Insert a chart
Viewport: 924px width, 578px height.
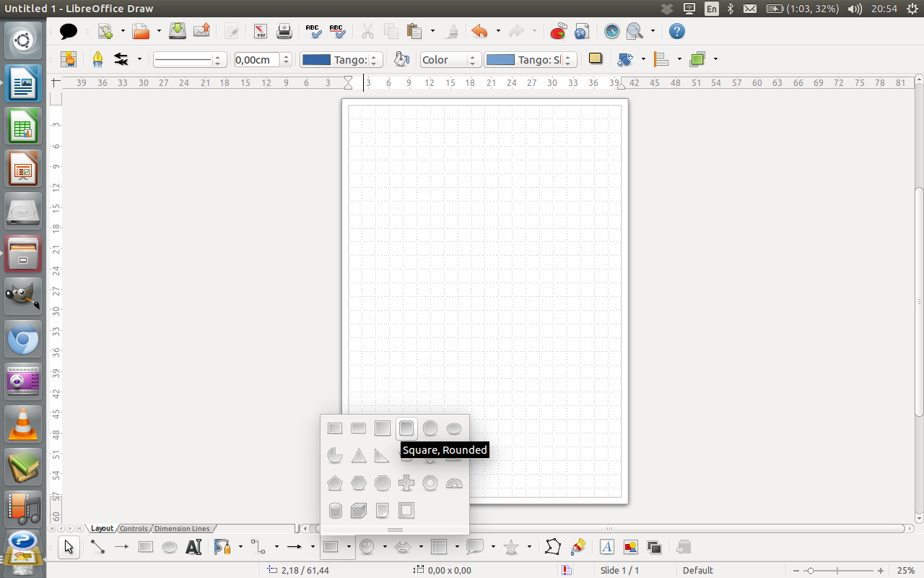point(558,31)
